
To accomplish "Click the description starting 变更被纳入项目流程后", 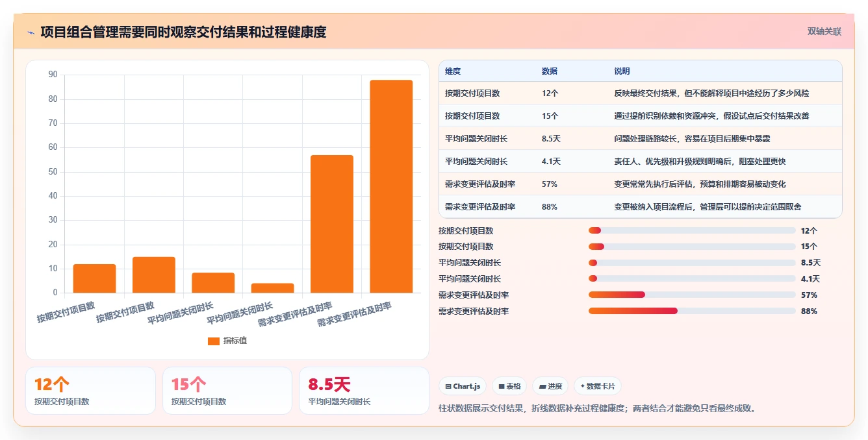I will click(708, 207).
